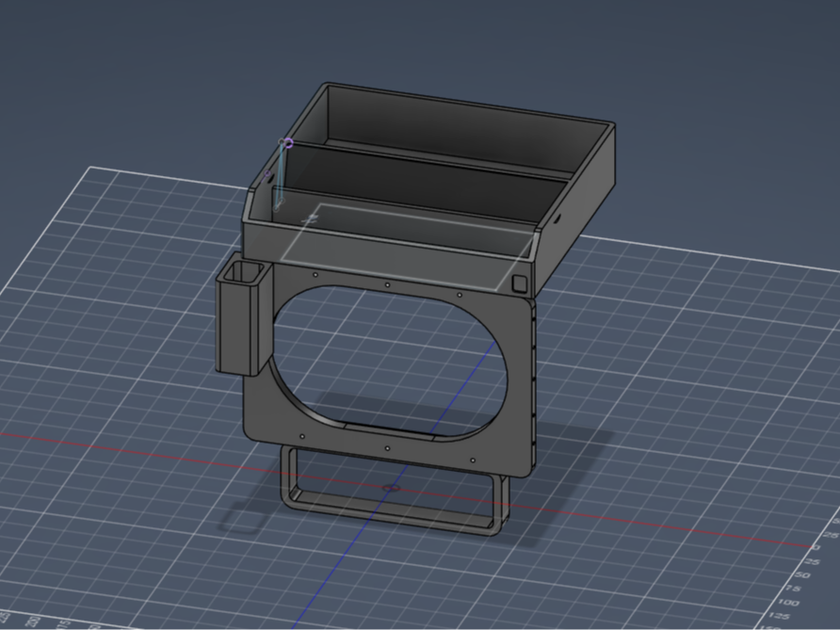
Task: Click the flat ledge at the oval's bottom edge
Action: [x=389, y=430]
